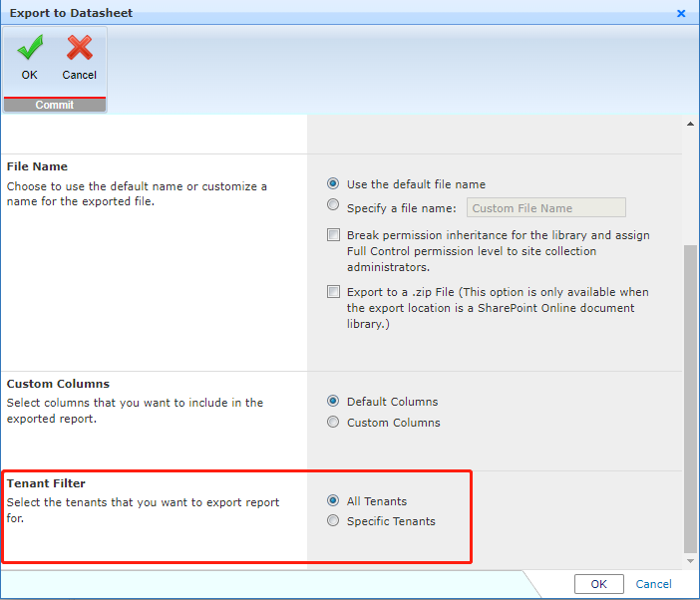Select 'Use the default file name' option
This screenshot has height=600, width=700.
pos(333,184)
